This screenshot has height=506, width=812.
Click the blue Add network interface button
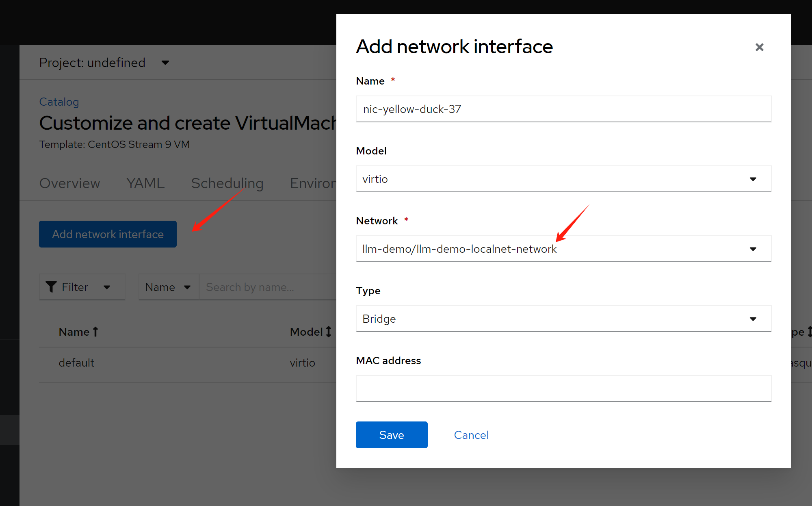coord(108,234)
